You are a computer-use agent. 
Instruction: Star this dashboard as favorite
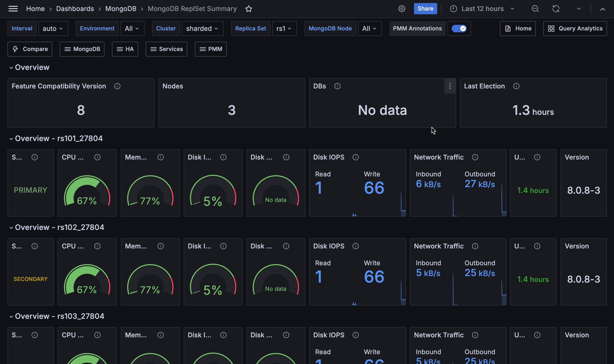pyautogui.click(x=248, y=9)
